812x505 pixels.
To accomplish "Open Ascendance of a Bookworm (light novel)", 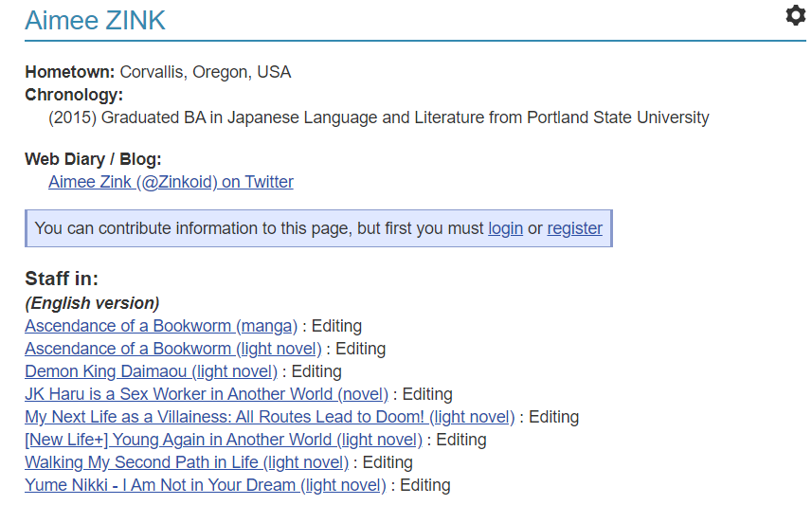I will click(173, 349).
